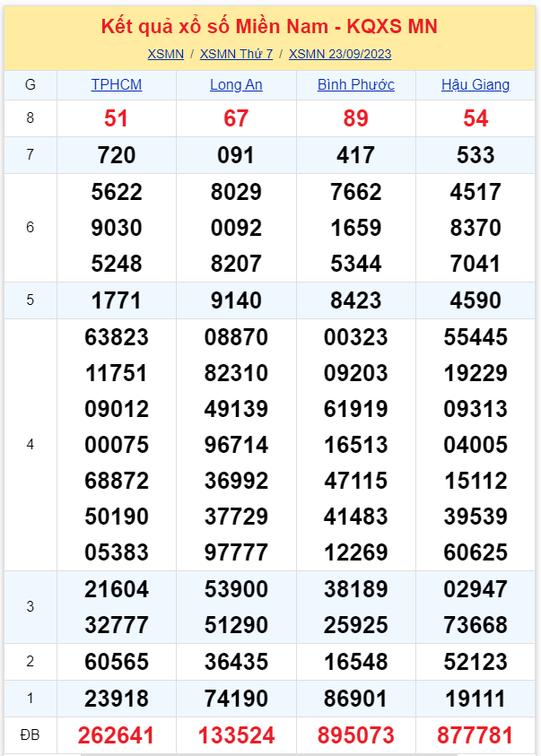This screenshot has height=756, width=541.
Task: Click prize 3 number 32777
Action: click(117, 625)
